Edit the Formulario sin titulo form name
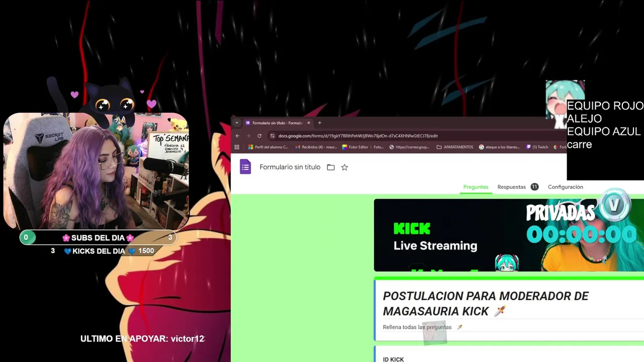The height and width of the screenshot is (362, 644). pyautogui.click(x=290, y=167)
